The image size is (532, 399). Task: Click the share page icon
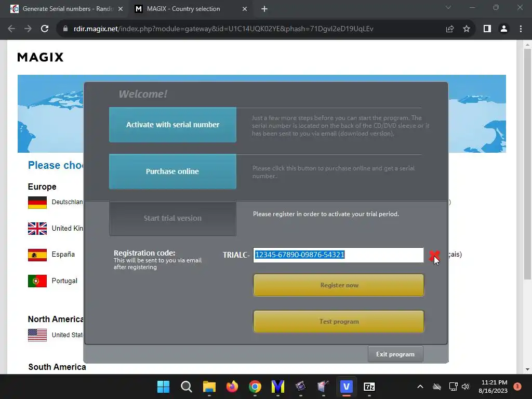450,29
